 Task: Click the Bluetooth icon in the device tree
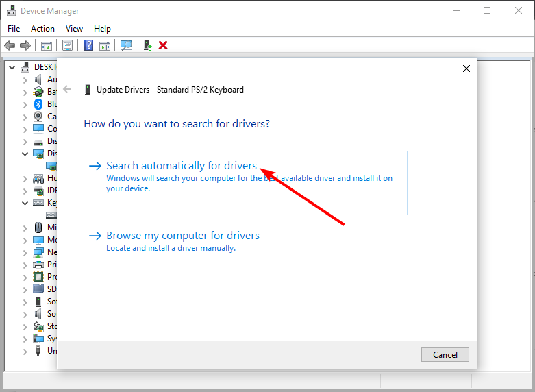point(38,104)
